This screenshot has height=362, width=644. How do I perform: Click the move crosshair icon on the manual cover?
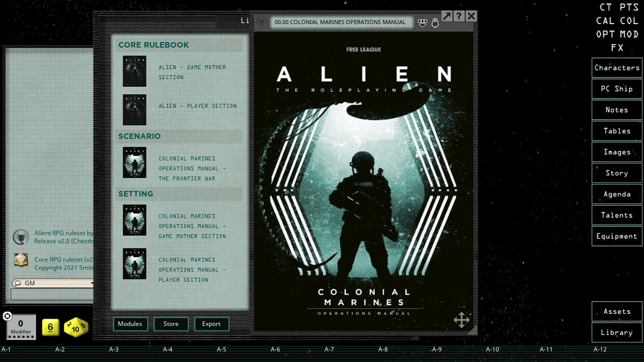pos(461,319)
